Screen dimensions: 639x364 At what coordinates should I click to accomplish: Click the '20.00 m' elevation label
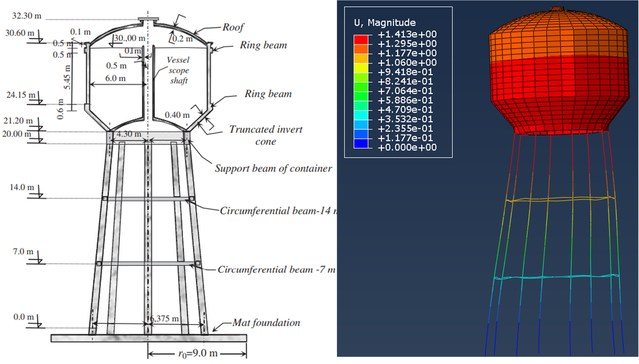click(17, 134)
